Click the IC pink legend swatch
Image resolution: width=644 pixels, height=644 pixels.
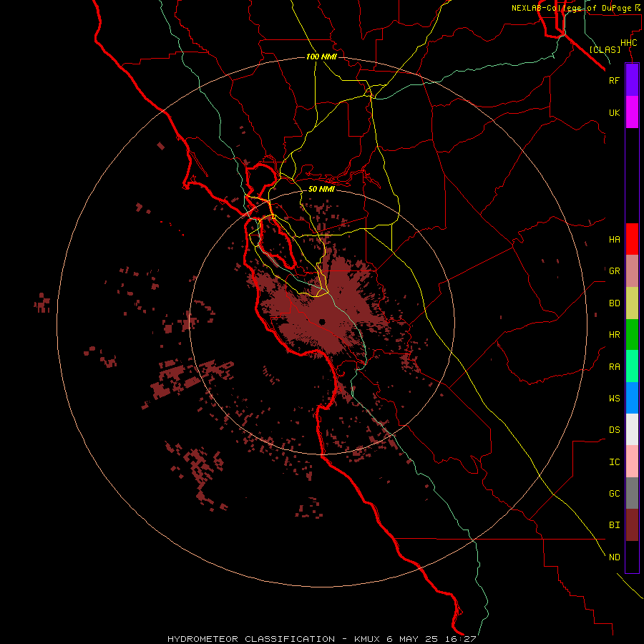pyautogui.click(x=632, y=462)
